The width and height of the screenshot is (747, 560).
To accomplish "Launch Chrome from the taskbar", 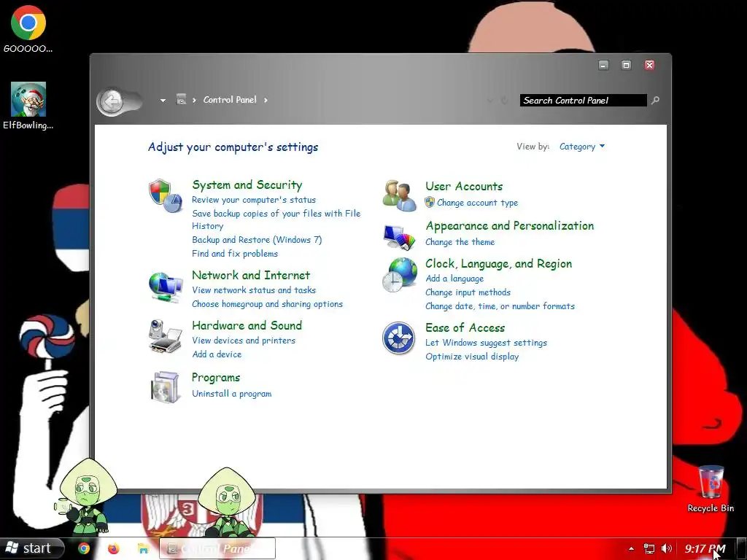I will [84, 548].
